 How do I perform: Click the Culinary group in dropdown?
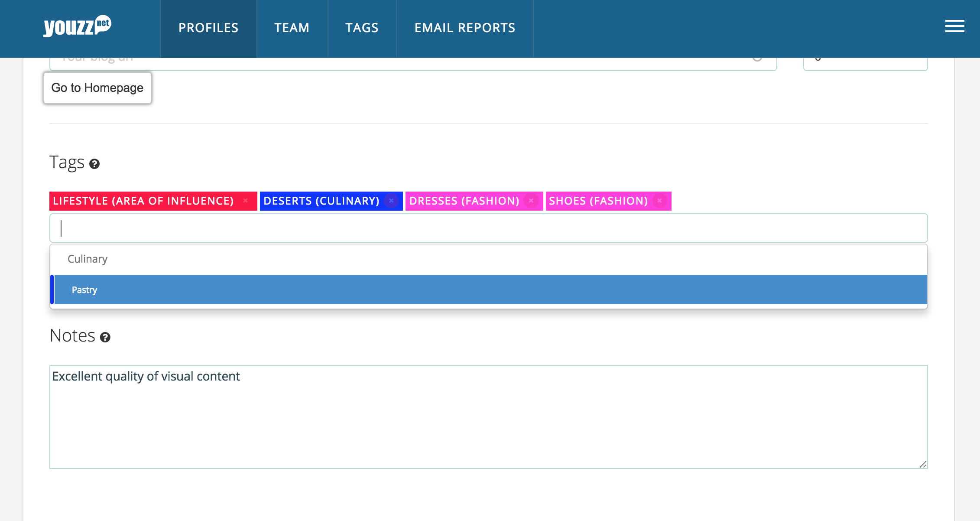click(x=88, y=259)
